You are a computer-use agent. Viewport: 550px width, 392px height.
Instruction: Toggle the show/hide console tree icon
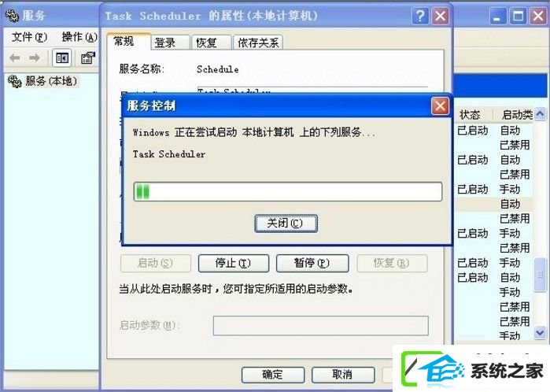point(62,58)
